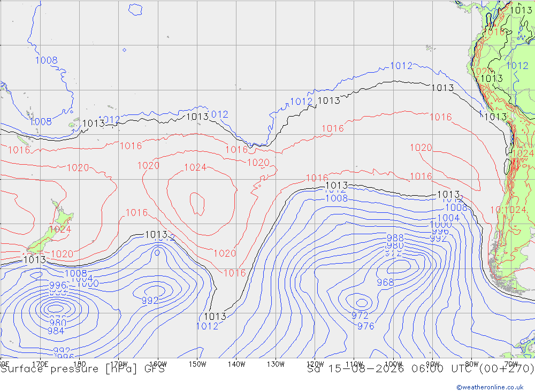Click the black "1013" label south of New Zealand
The height and width of the screenshot is (392, 535).
click(x=35, y=260)
